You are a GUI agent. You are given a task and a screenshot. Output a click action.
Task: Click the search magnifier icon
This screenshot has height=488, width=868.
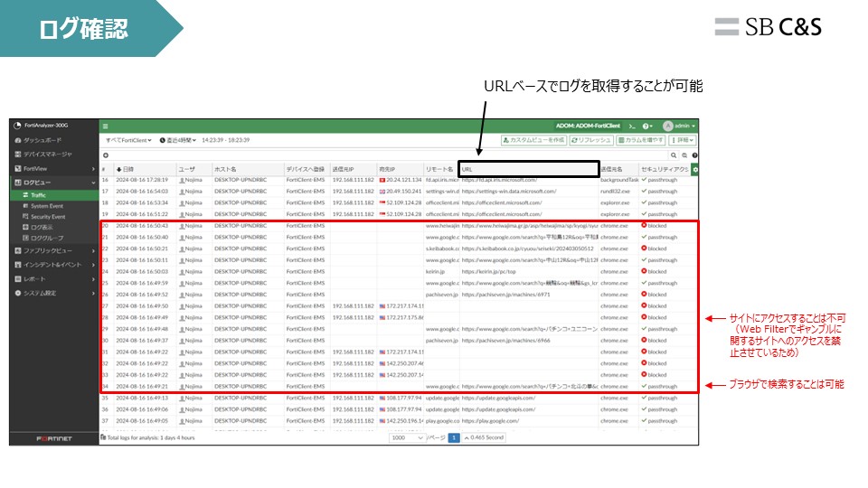coord(674,155)
